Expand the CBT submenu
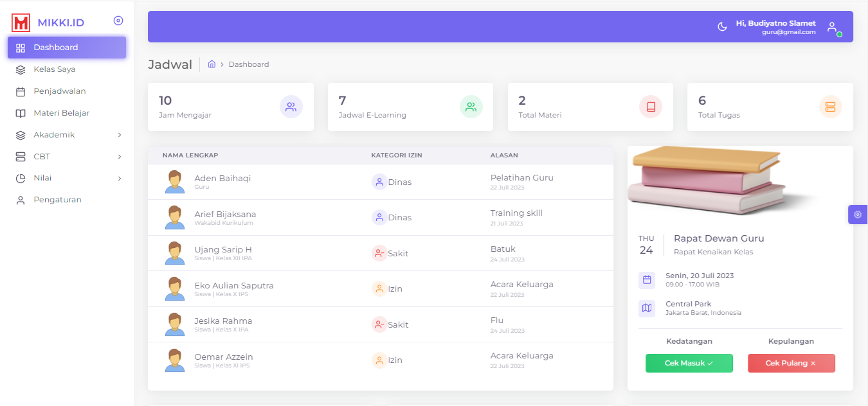 pyautogui.click(x=67, y=157)
